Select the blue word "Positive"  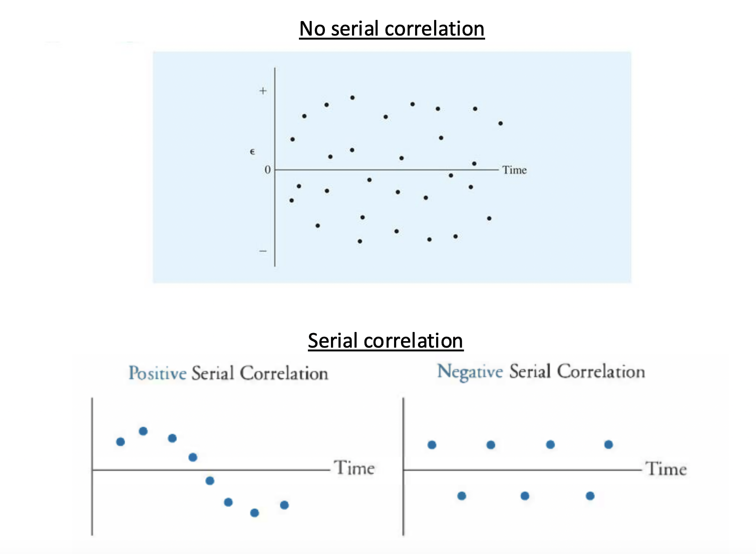(x=157, y=374)
